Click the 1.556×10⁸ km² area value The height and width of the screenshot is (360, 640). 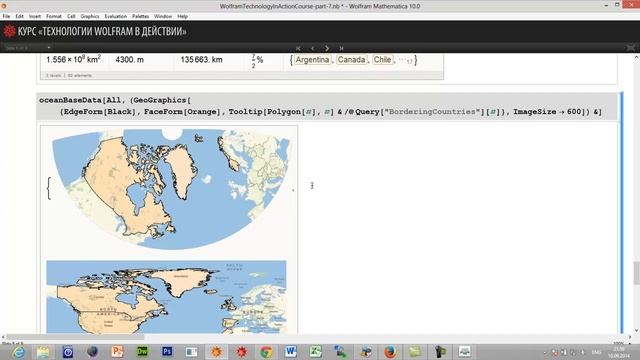pos(73,60)
